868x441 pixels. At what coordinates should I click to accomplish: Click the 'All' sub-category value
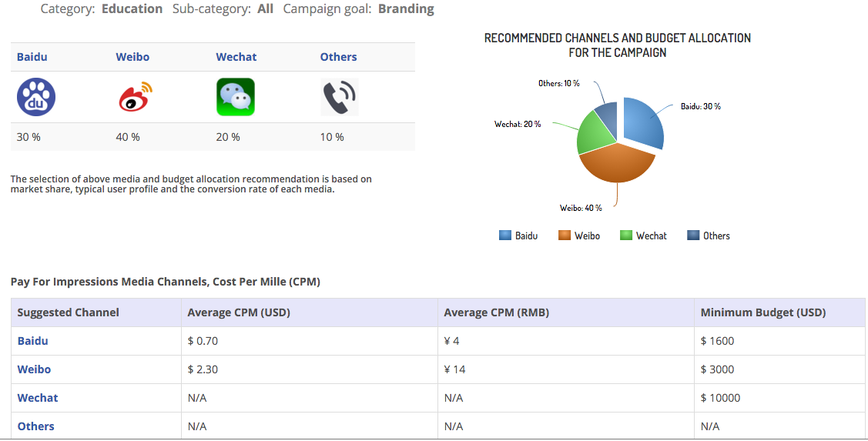(265, 9)
